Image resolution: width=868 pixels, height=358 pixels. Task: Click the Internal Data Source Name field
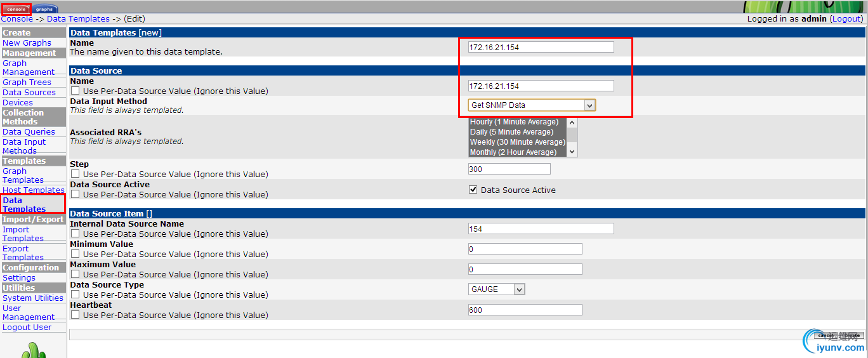pos(541,229)
